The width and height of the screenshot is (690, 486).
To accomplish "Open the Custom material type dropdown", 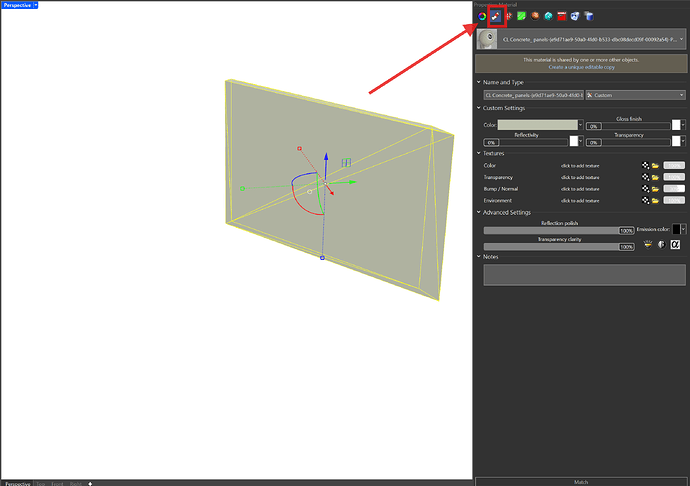I will click(635, 95).
